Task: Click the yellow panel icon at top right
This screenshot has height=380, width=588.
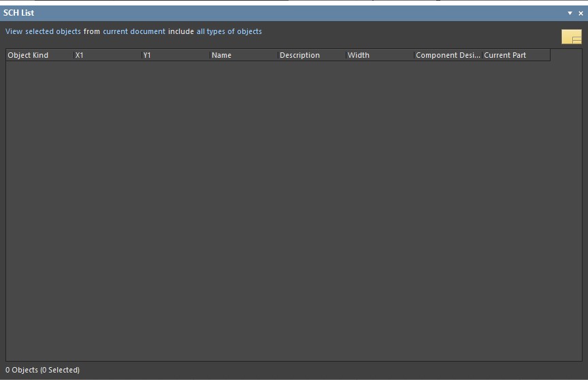Action: click(x=572, y=37)
